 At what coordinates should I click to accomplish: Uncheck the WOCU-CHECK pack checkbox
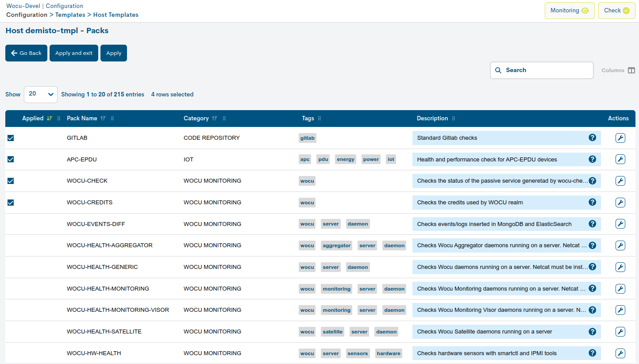coord(11,181)
